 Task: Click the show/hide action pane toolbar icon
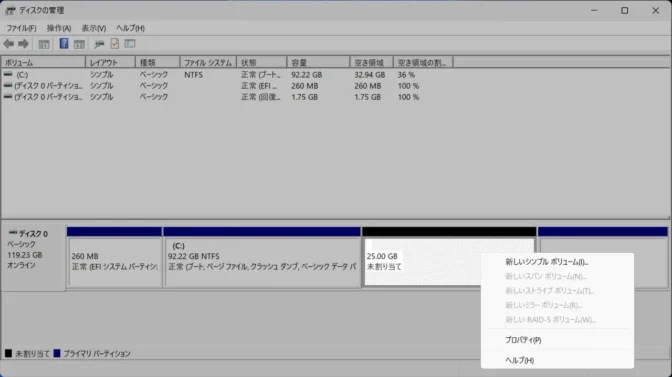point(79,44)
